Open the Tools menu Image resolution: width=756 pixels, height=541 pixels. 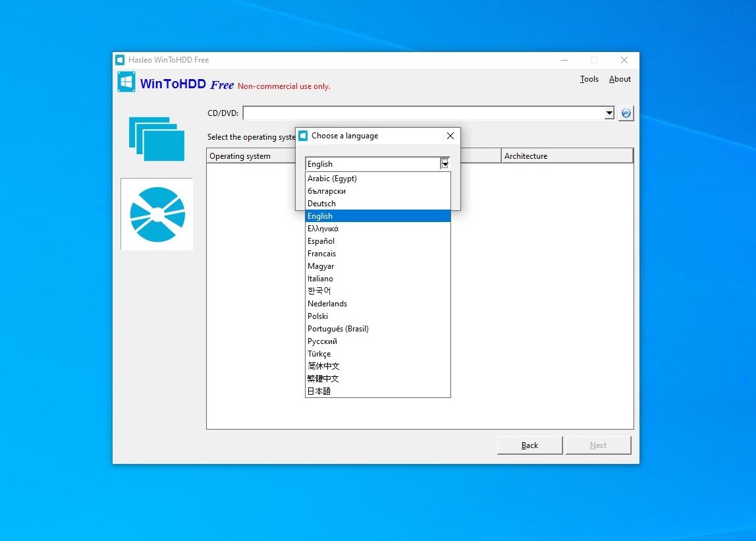(x=589, y=79)
